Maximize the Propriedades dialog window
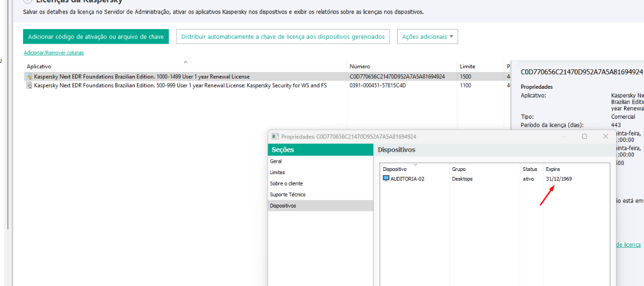 (584, 137)
